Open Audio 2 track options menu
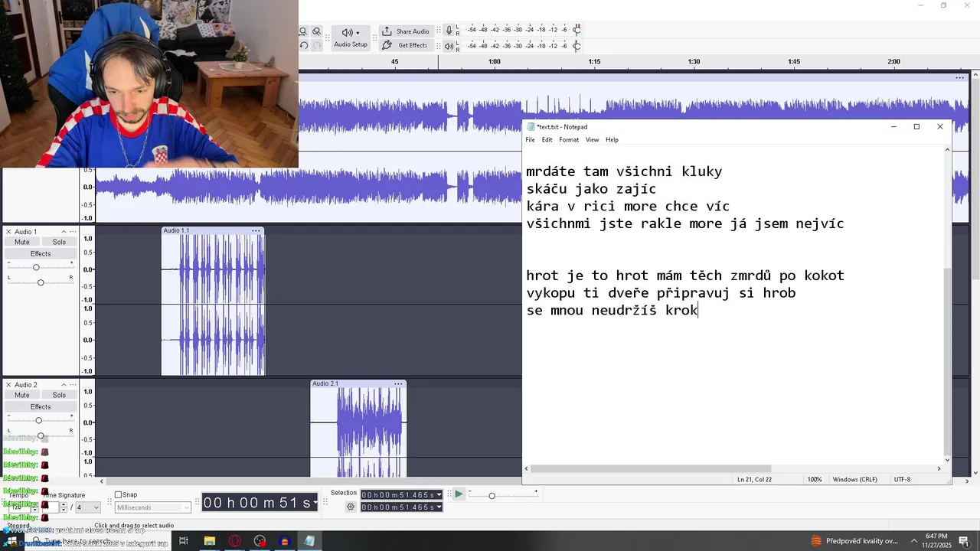Screen dimensions: 980x551 coord(73,385)
